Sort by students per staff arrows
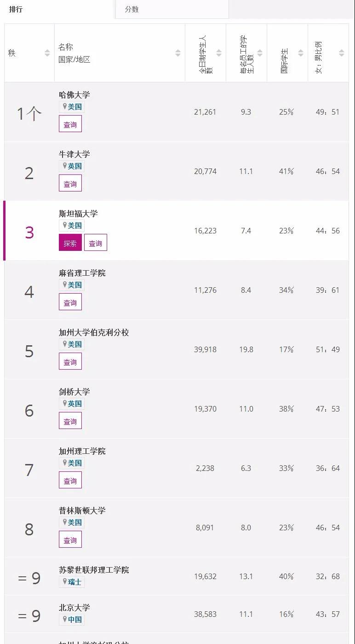355x644 pixels. [x=260, y=53]
